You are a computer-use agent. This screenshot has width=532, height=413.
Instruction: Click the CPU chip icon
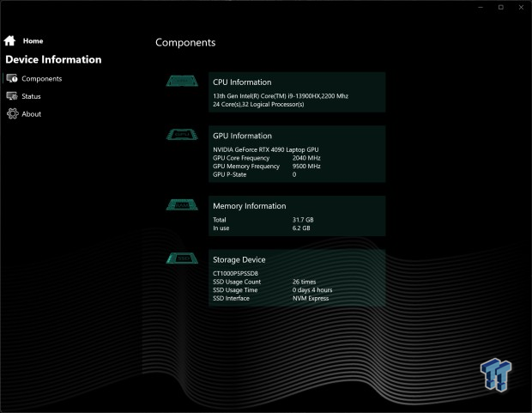pyautogui.click(x=182, y=81)
